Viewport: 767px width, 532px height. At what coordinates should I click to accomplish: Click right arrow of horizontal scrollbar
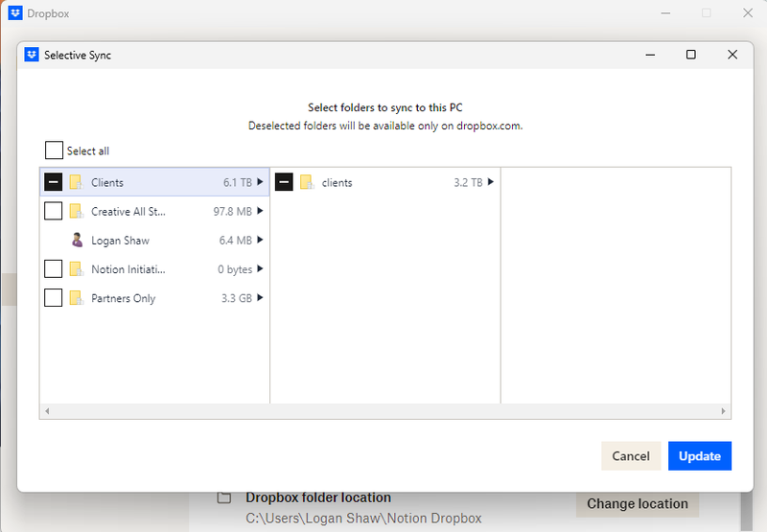click(x=724, y=411)
